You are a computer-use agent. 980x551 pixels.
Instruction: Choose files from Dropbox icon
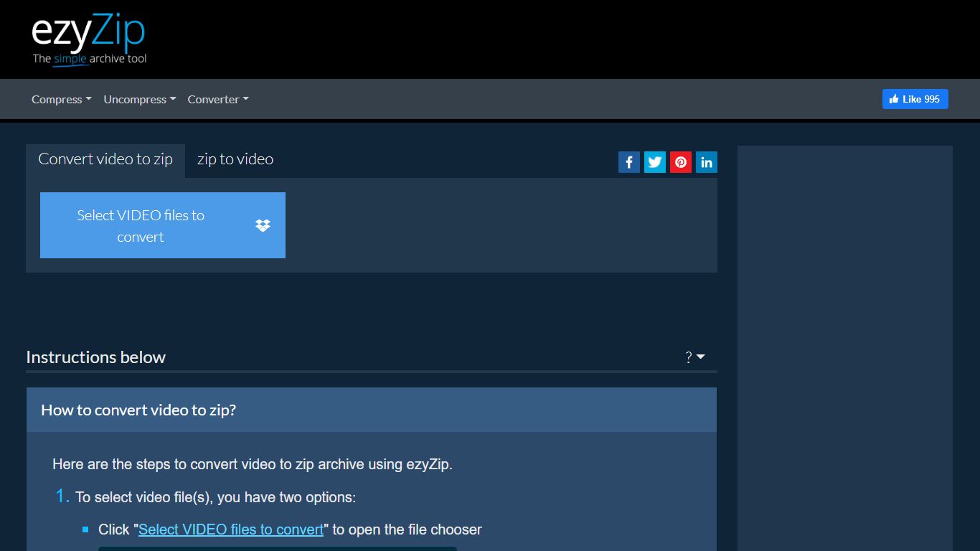263,225
